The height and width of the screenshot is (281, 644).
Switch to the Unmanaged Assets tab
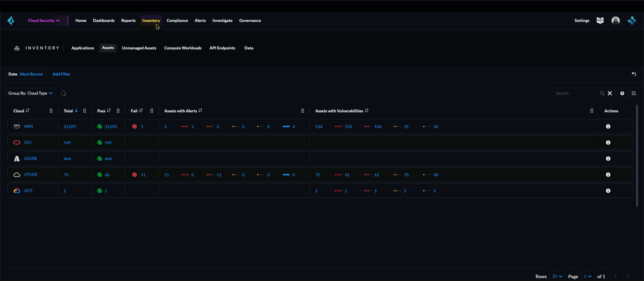139,48
